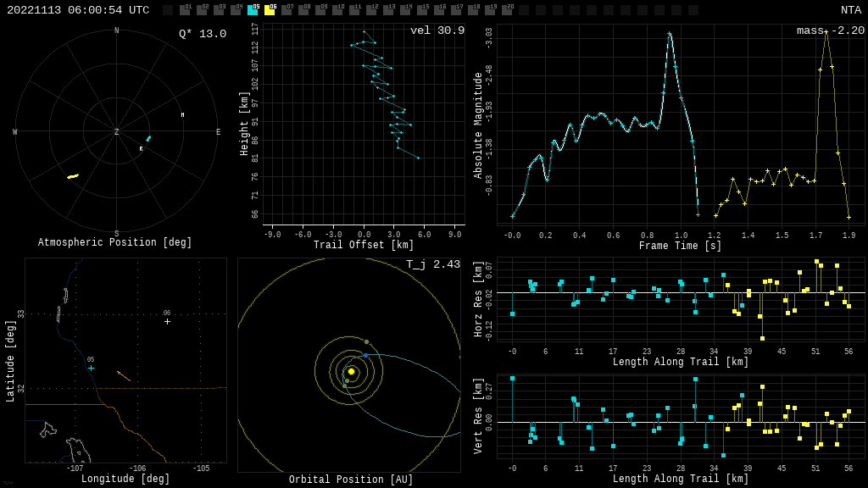Click the cyan meteor streak in polar plot
Image resolution: width=868 pixels, height=488 pixels.
148,138
